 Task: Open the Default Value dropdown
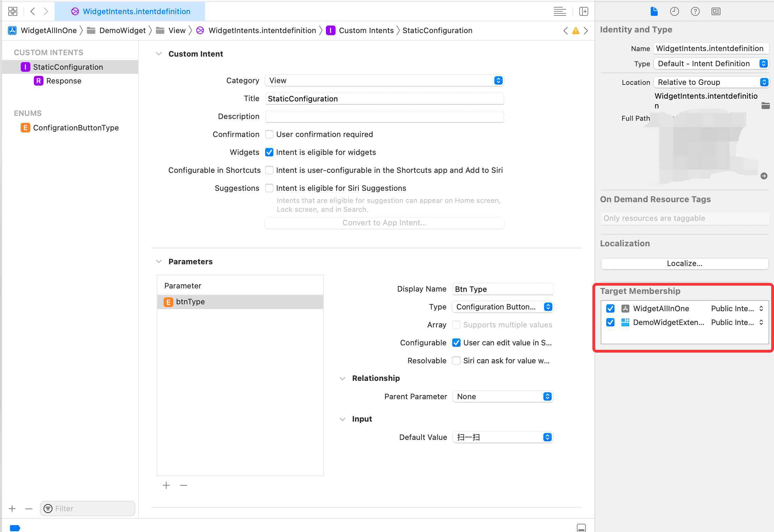[503, 437]
